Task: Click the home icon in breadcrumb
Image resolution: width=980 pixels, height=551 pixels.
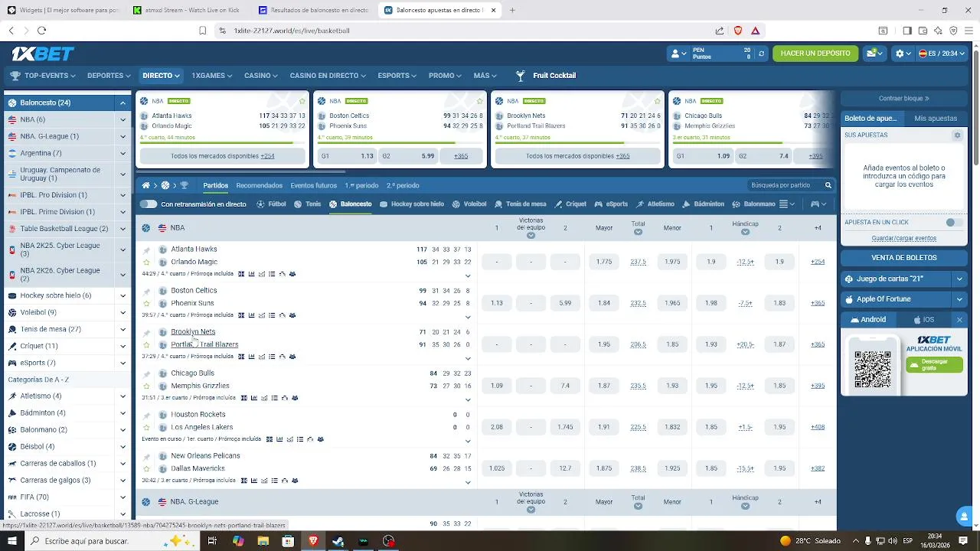Action: point(146,185)
